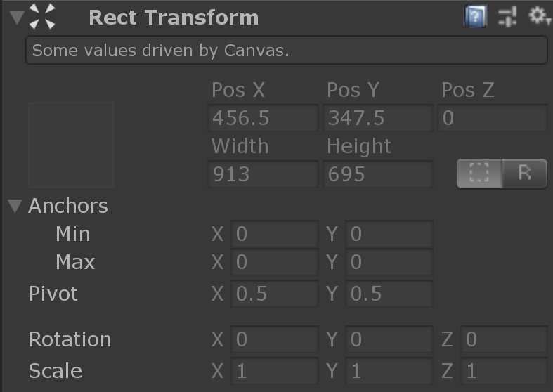Toggle Blueprint mode dashed-rectangle button

(479, 174)
